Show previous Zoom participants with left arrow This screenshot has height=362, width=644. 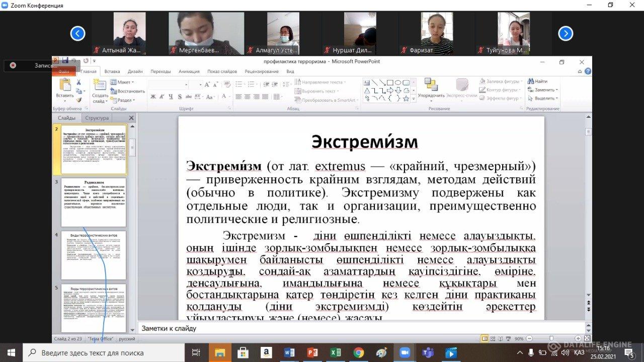tap(77, 34)
